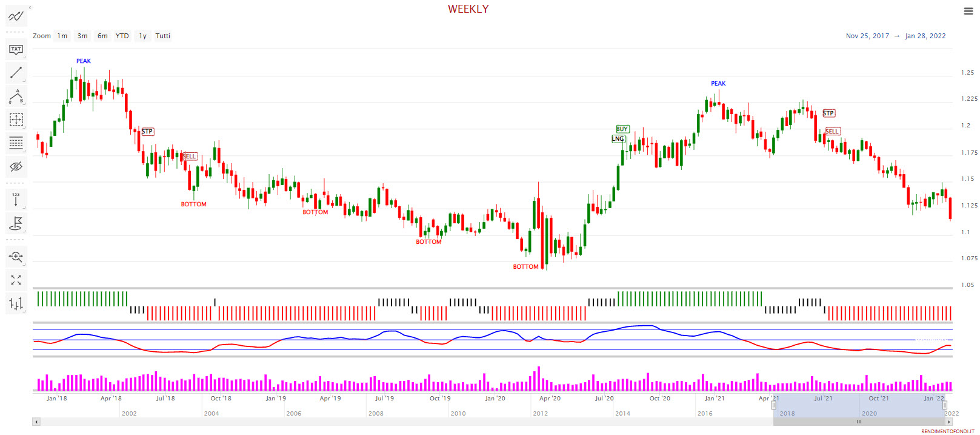Set zoom range to 1m
Image resolution: width=980 pixels, height=435 pixels.
pos(62,36)
